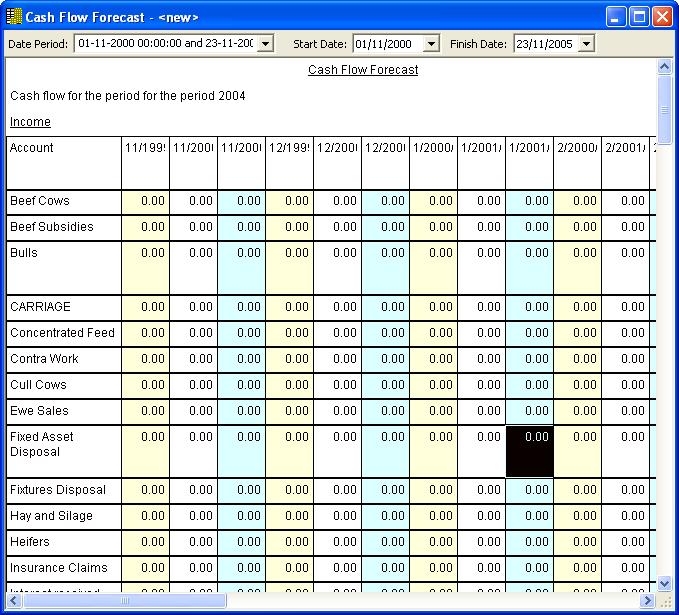
Task: Click Ewe Sales value in the 2/2000 column
Action: (577, 411)
